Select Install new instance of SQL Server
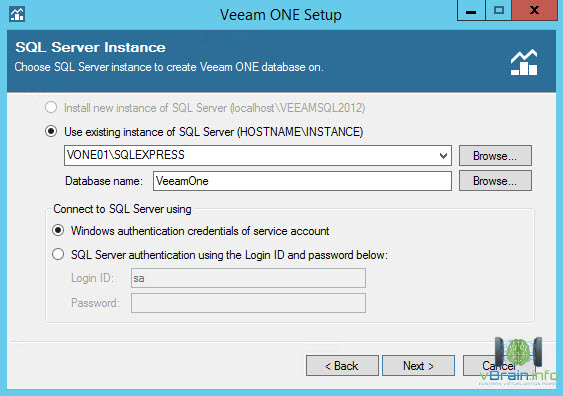This screenshot has width=563, height=396. [51, 107]
